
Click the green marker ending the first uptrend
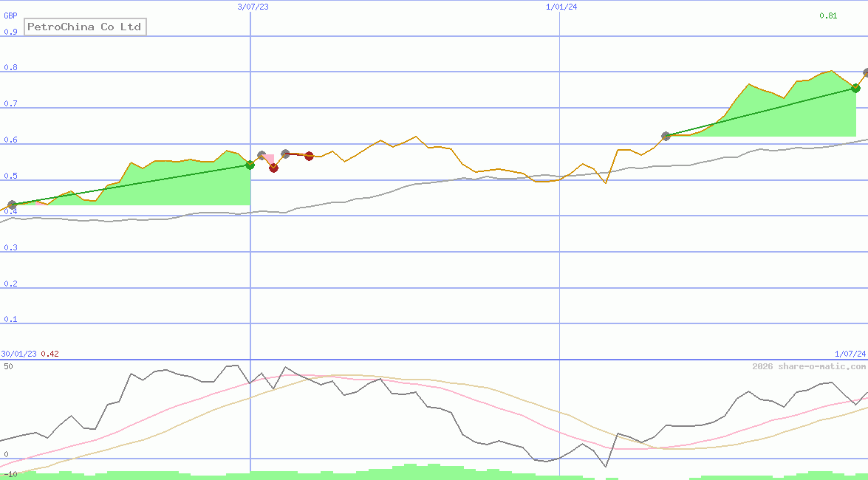250,165
